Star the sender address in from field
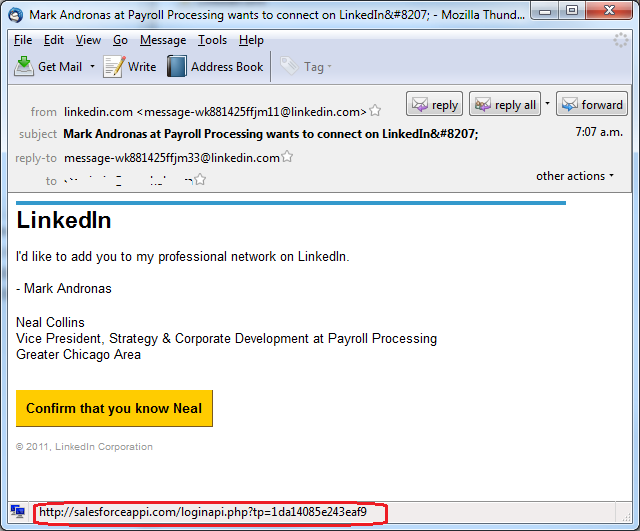 (375, 111)
